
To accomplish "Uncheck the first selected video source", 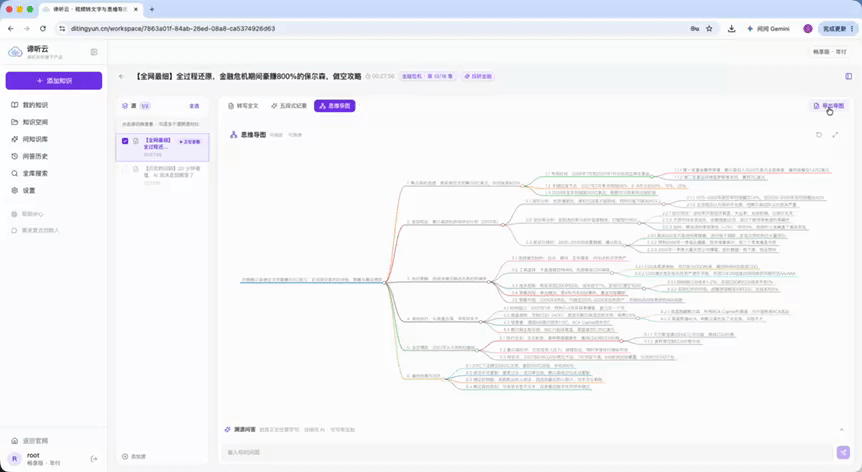I will 125,141.
